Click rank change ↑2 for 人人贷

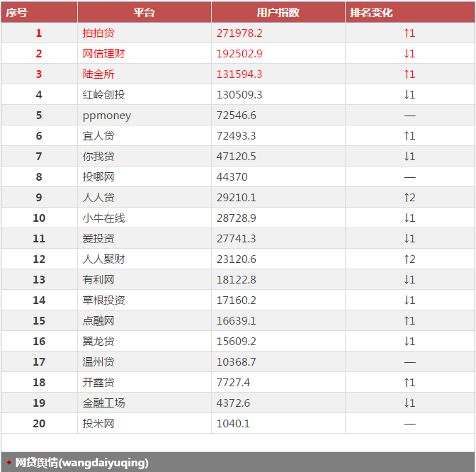point(409,198)
